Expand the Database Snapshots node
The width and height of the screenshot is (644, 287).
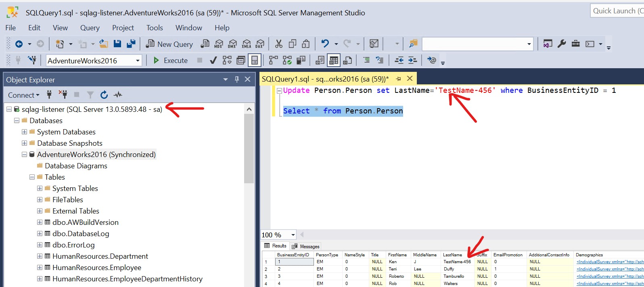pos(24,143)
